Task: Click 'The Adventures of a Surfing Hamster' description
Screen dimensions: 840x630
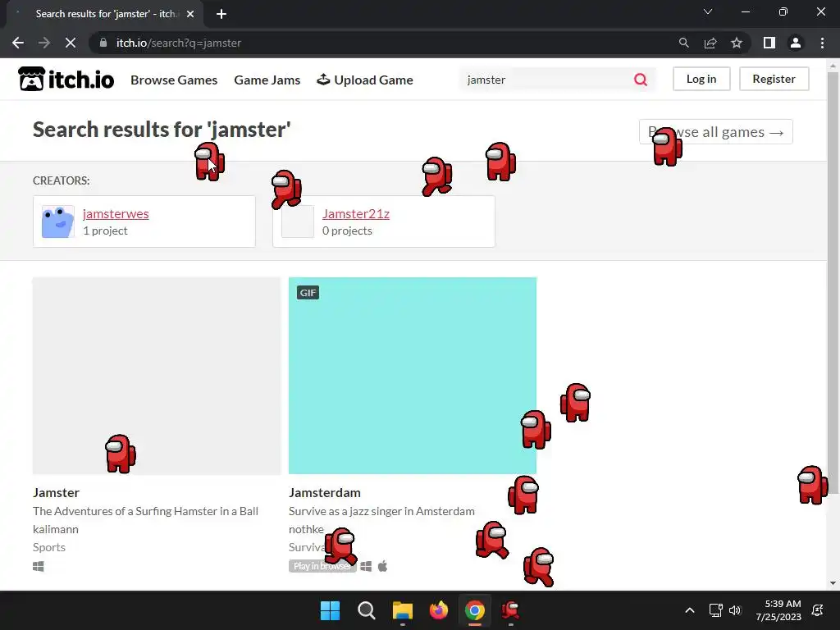Action: 145,511
